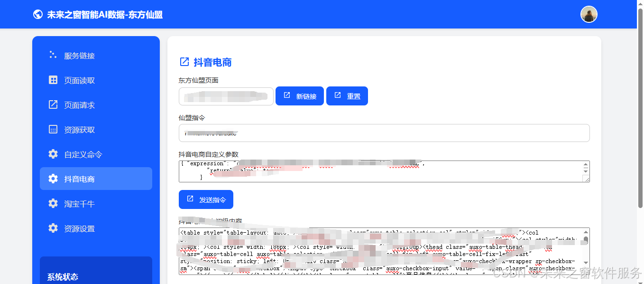Go to 资源获取 in sidebar
644x284 pixels.
(x=96, y=130)
